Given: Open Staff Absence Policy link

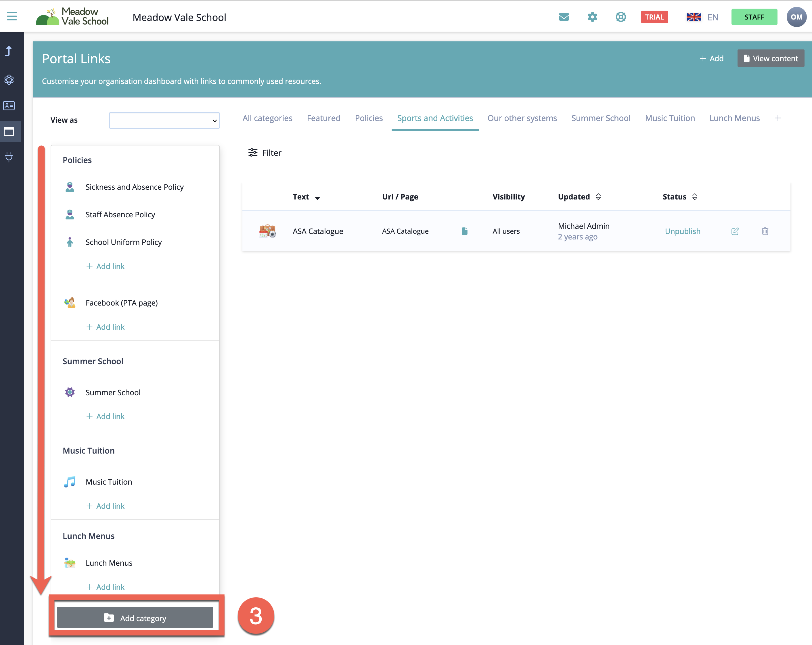Looking at the screenshot, I should (120, 214).
